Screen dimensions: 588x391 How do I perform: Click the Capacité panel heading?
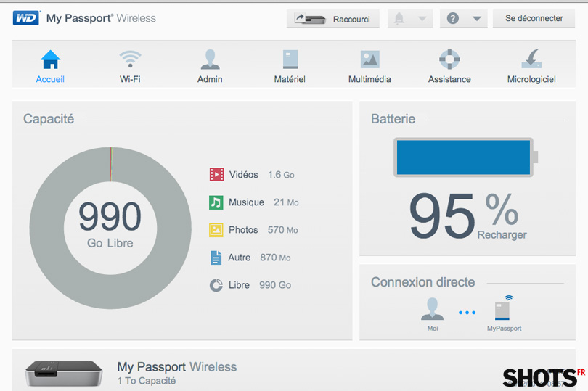point(49,119)
